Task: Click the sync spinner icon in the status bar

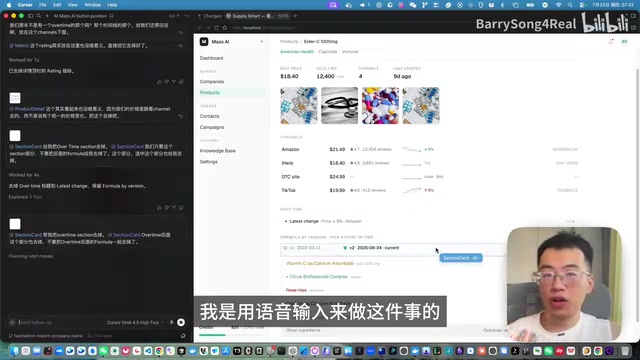Action: (x=183, y=336)
